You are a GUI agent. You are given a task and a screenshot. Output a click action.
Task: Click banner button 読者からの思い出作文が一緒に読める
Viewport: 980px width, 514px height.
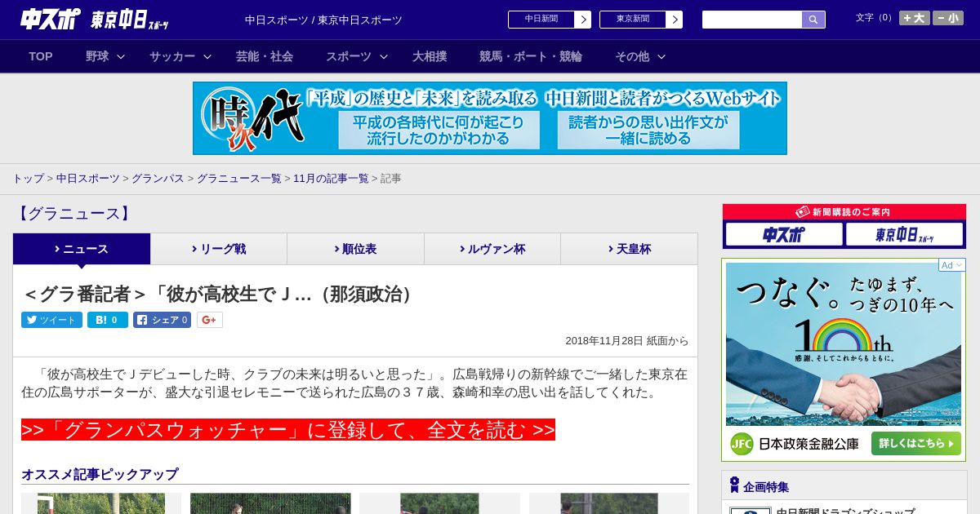[x=648, y=130]
